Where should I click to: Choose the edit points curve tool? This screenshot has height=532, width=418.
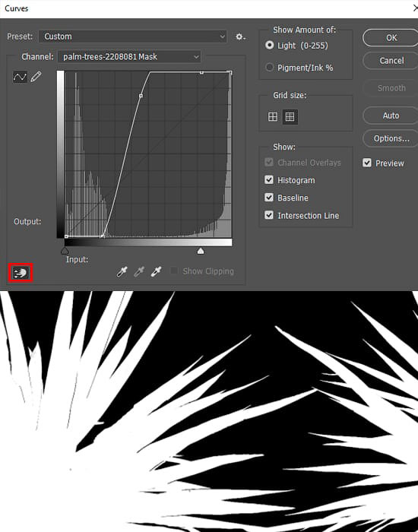point(20,77)
